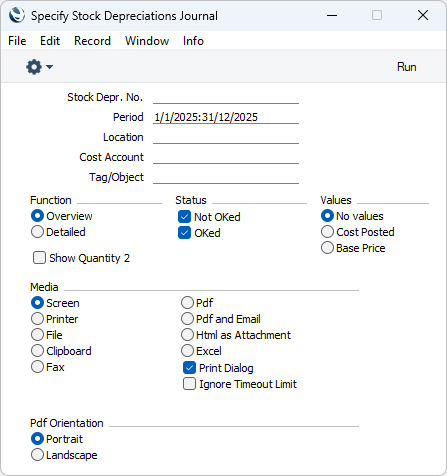This screenshot has height=476, width=447.
Task: Click the Stock Depr. No. field
Action: 226,97
